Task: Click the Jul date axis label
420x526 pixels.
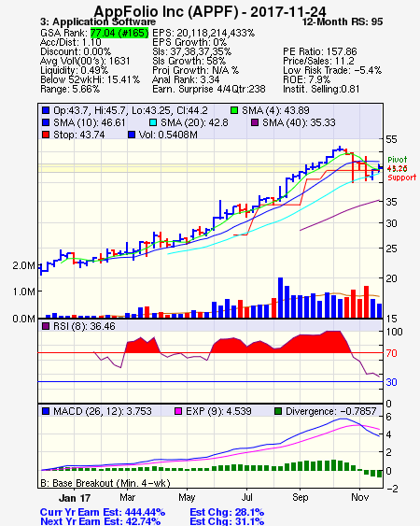Action: [246, 497]
